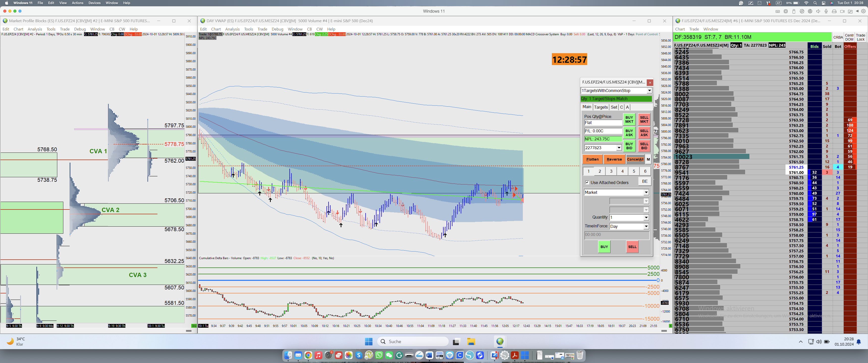Open Adobe Acrobat in the Dock

(x=514, y=355)
